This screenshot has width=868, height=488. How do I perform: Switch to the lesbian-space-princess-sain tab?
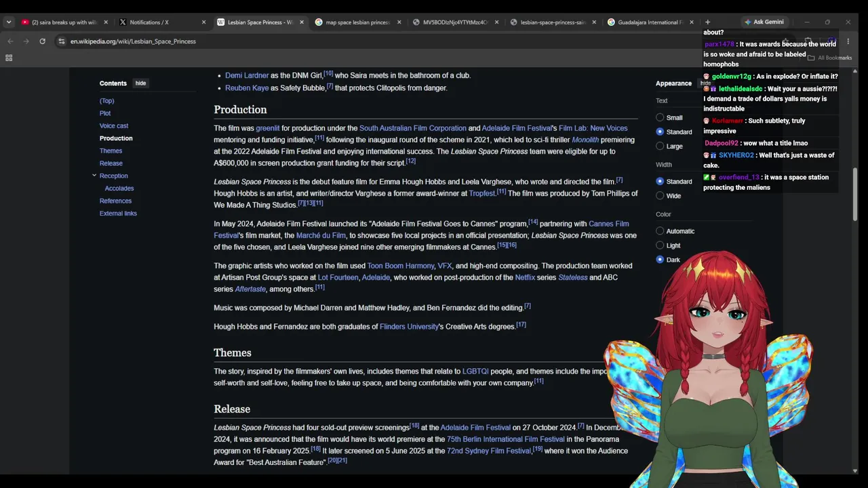click(x=553, y=22)
